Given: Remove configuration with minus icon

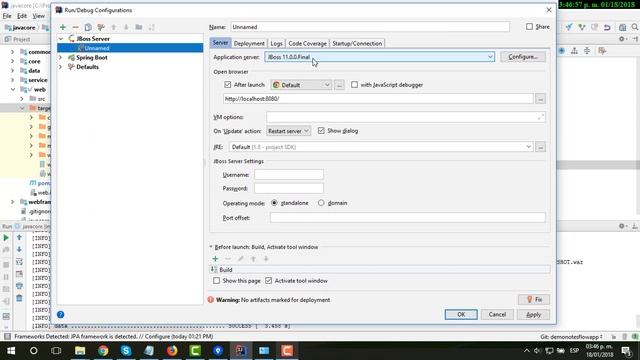Looking at the screenshot, I should pyautogui.click(x=76, y=27).
